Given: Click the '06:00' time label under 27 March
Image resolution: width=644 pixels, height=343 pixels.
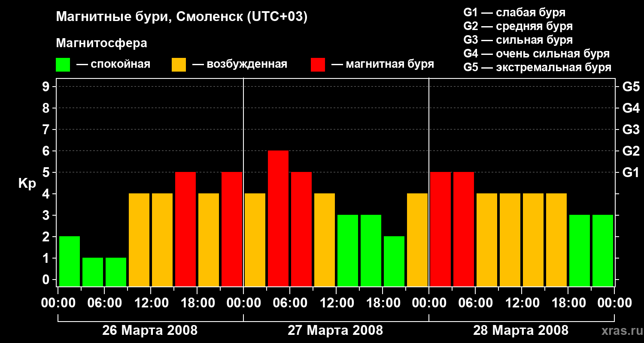Looking at the screenshot, I should click(x=290, y=303).
